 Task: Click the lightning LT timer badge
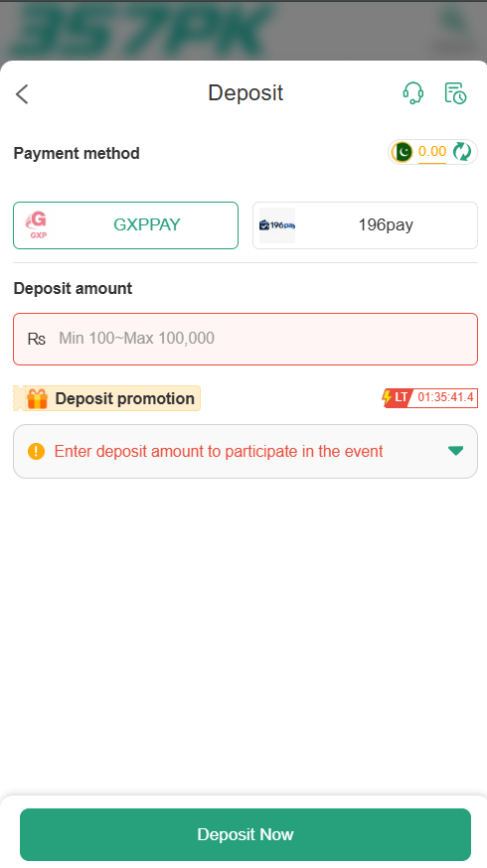coord(396,397)
